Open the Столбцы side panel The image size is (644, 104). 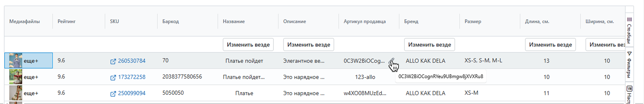(629, 30)
